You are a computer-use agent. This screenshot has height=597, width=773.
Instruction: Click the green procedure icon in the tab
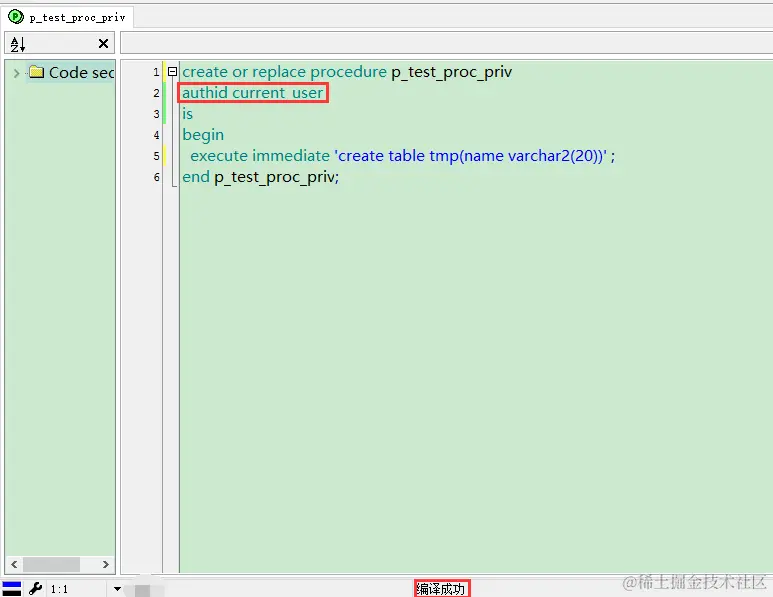pos(16,17)
